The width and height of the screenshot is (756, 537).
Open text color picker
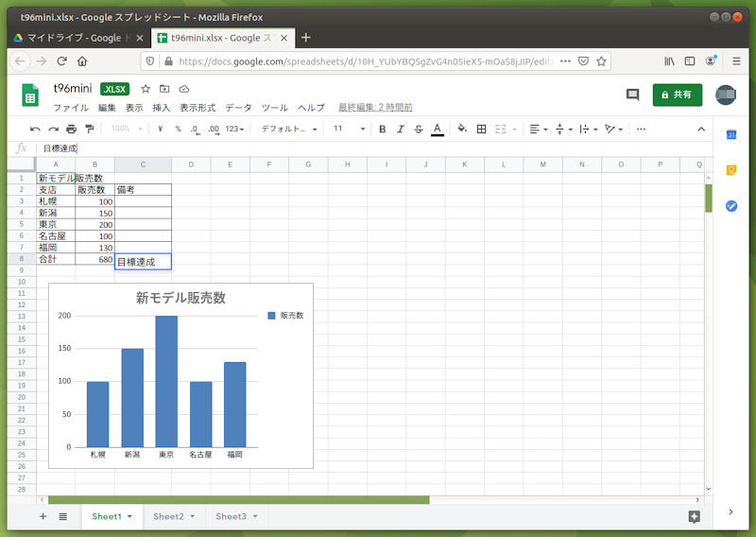438,130
